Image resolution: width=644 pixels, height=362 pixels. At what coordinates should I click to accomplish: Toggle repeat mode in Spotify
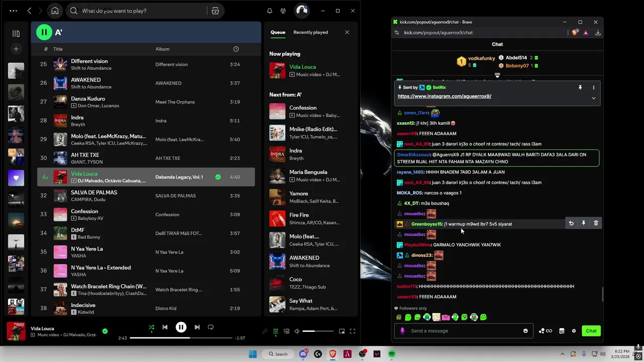coord(211,327)
